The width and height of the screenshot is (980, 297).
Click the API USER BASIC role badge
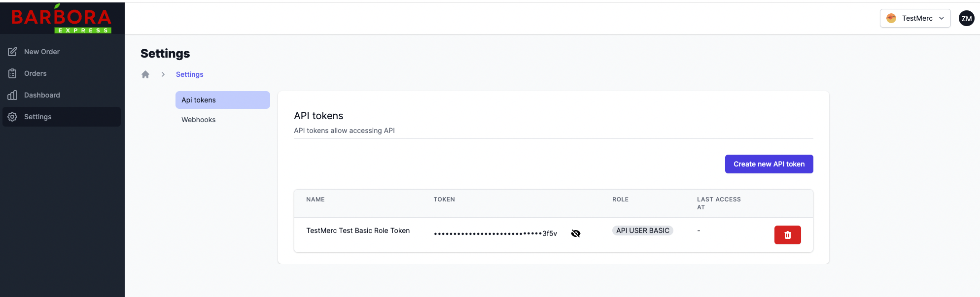[642, 231]
